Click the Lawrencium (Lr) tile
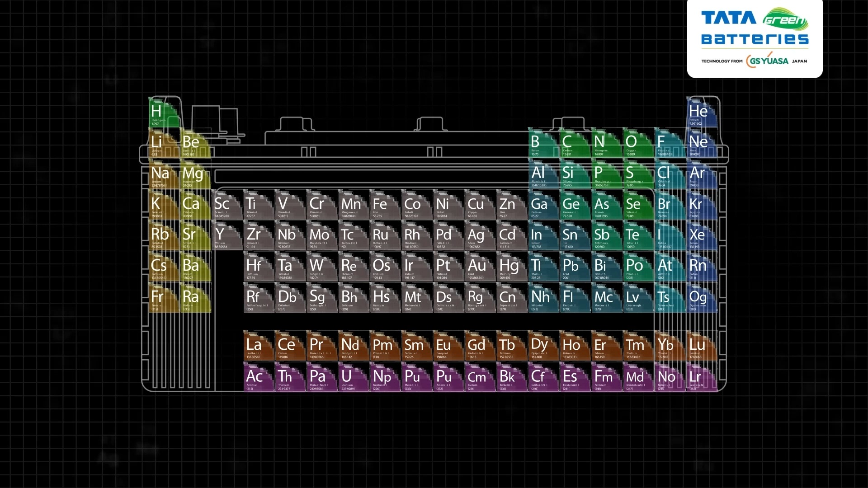The image size is (868, 488). click(x=702, y=377)
